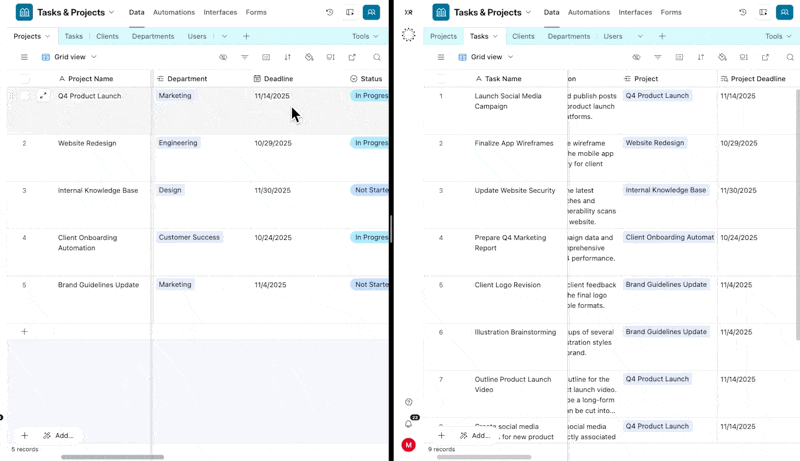This screenshot has width=800, height=461.
Task: Switch to Automations tab in left window
Action: coord(174,12)
